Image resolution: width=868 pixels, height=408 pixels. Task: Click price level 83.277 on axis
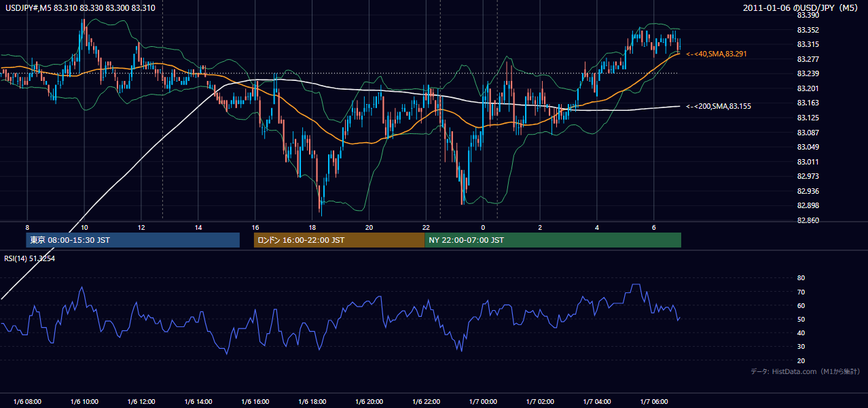tap(807, 59)
